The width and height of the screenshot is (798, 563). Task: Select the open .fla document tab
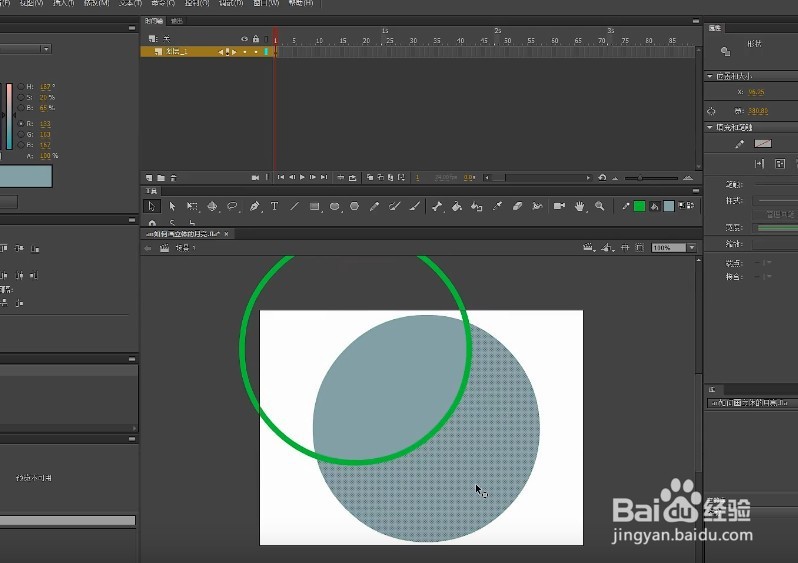click(x=183, y=234)
